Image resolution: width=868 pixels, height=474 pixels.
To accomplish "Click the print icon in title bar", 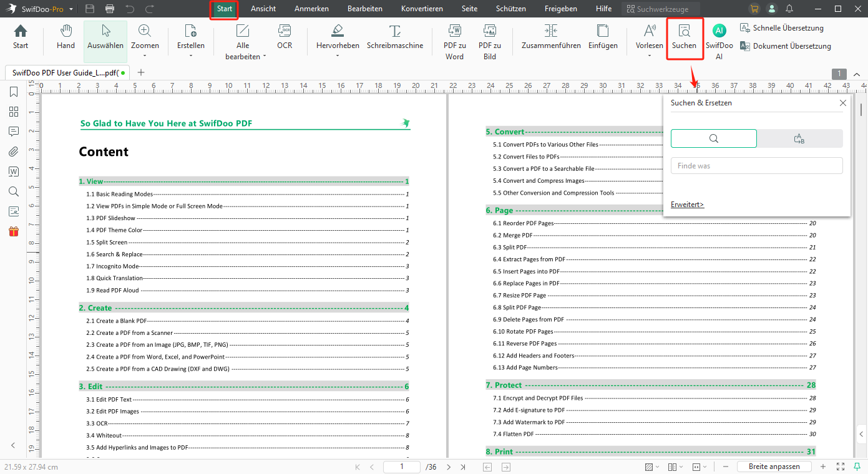I will tap(110, 9).
